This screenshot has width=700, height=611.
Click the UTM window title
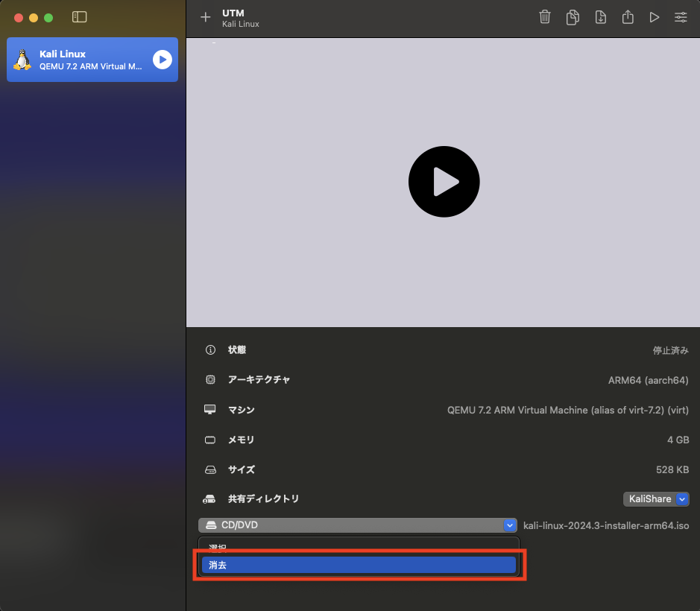(x=233, y=13)
